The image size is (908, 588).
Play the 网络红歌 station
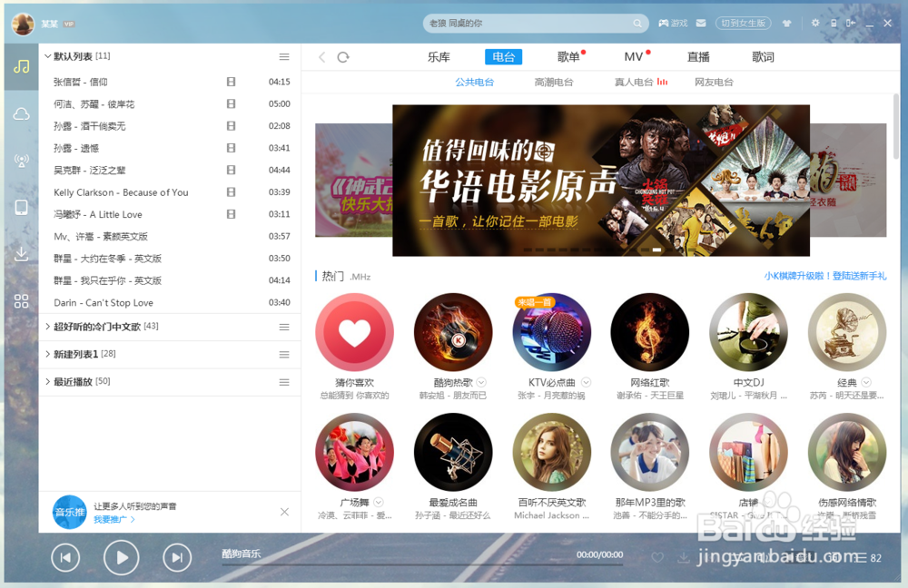pyautogui.click(x=650, y=332)
